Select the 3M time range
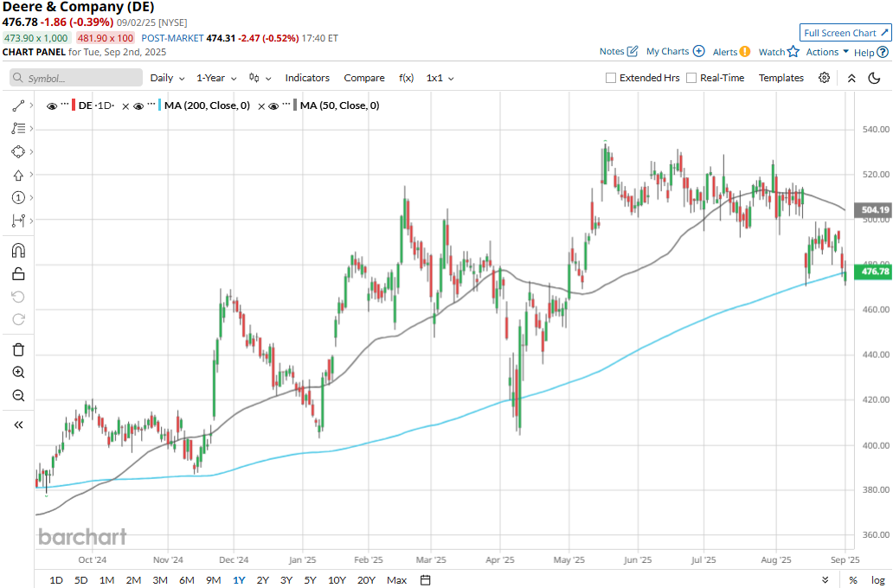893x588 pixels. 160,580
